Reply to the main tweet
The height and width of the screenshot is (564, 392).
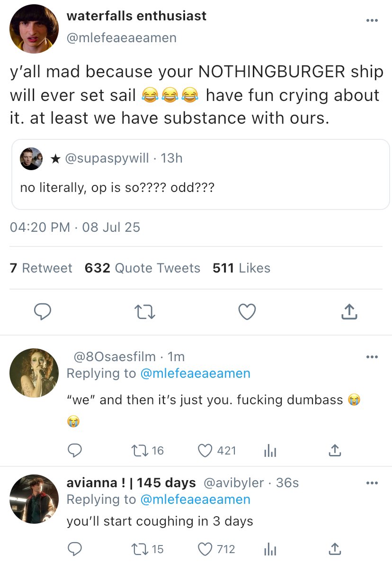pos(43,312)
